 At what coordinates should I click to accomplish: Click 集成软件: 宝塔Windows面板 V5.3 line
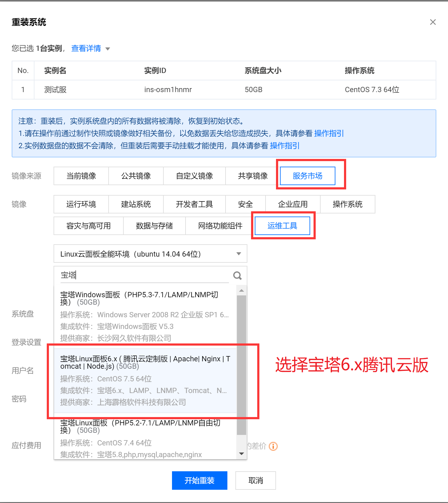(117, 327)
